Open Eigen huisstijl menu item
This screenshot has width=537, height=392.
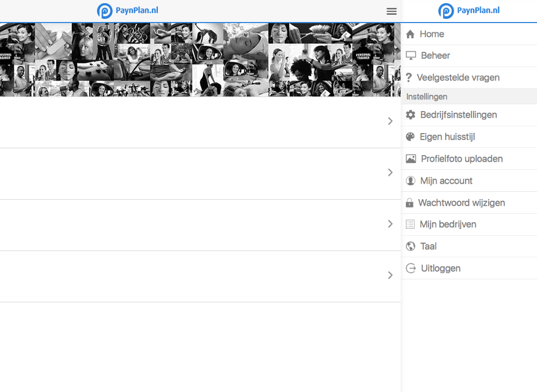click(x=469, y=137)
